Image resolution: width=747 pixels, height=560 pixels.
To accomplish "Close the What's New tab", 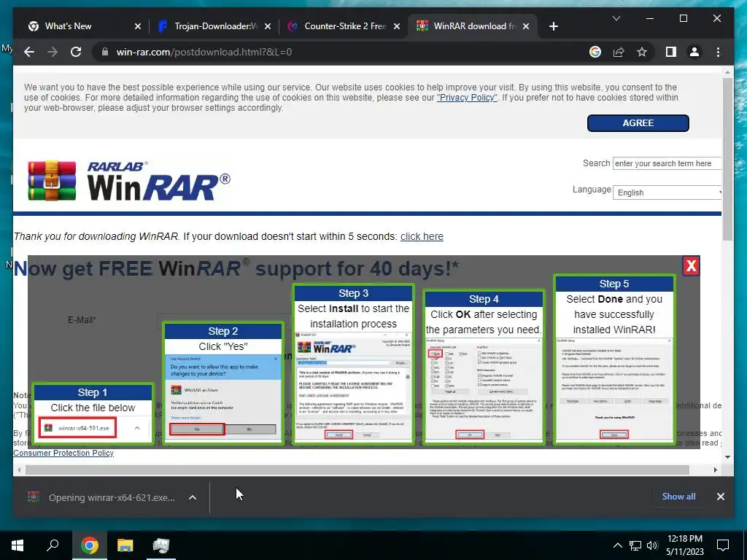I will pyautogui.click(x=138, y=26).
